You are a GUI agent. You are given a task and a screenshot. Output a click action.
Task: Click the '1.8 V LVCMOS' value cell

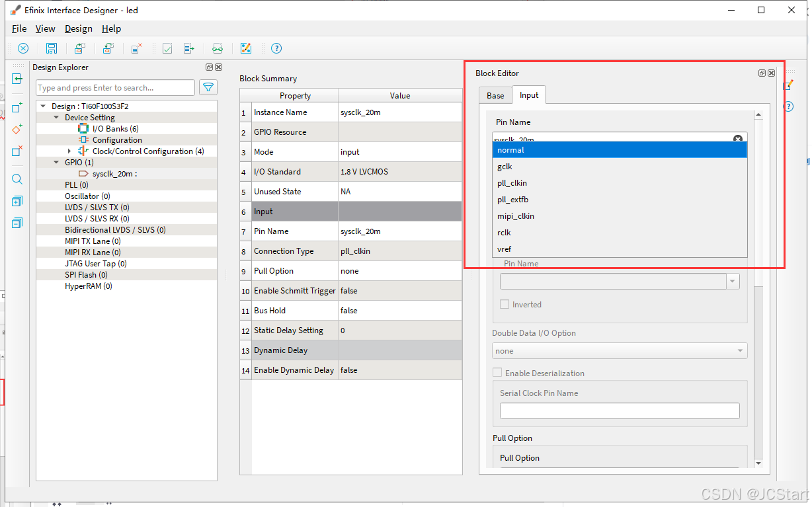pyautogui.click(x=400, y=172)
